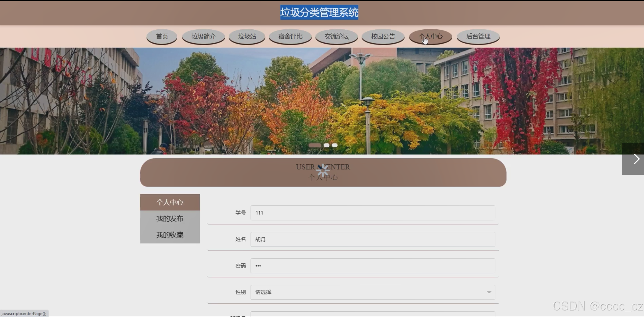644x317 pixels.
Task: Open the 垃圾站 page
Action: [x=247, y=36]
